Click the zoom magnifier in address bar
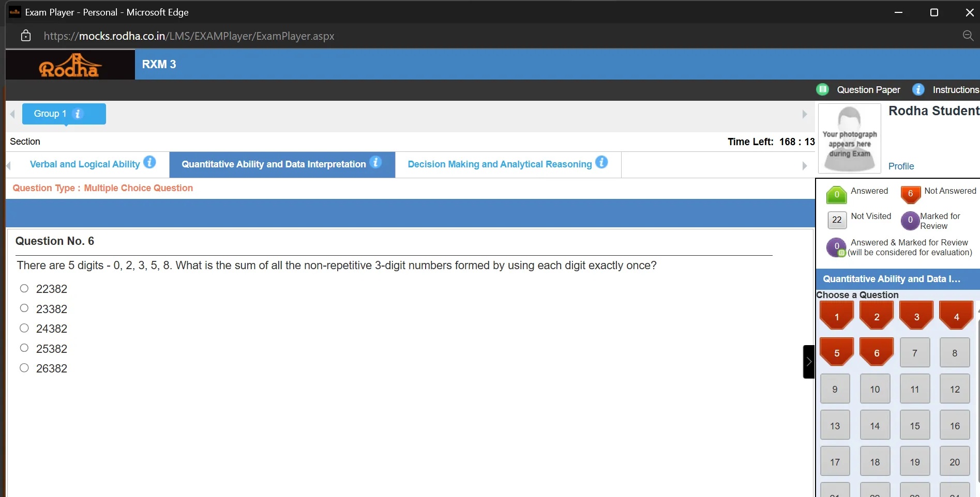This screenshot has height=497, width=980. [x=968, y=36]
